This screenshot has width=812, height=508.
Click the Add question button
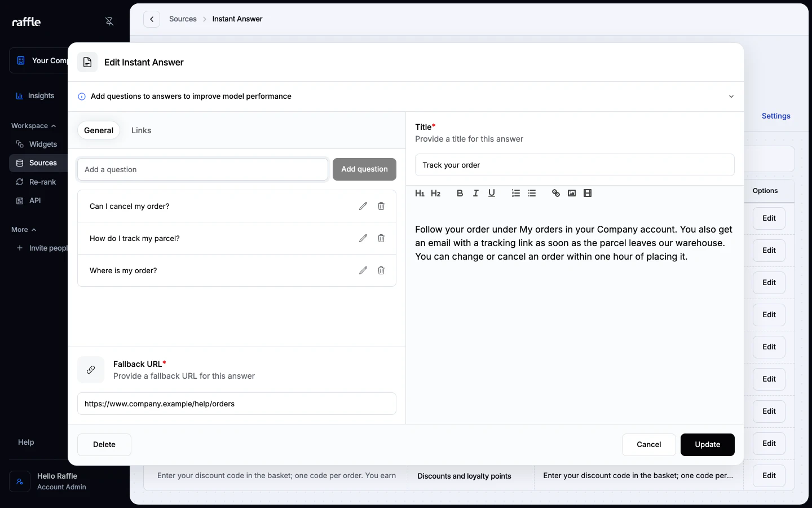pos(364,169)
